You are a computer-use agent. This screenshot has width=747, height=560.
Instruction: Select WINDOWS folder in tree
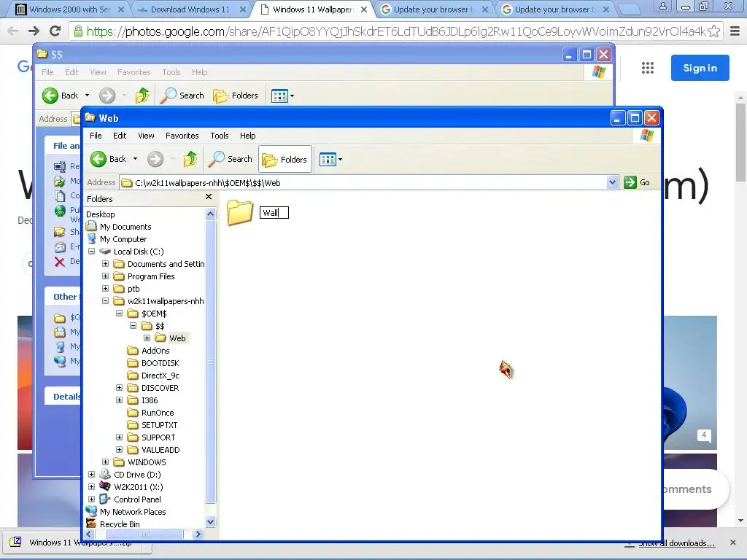coord(147,462)
